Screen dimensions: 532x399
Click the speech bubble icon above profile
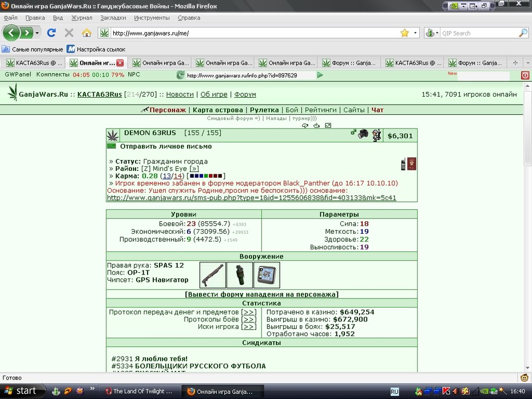(305, 125)
